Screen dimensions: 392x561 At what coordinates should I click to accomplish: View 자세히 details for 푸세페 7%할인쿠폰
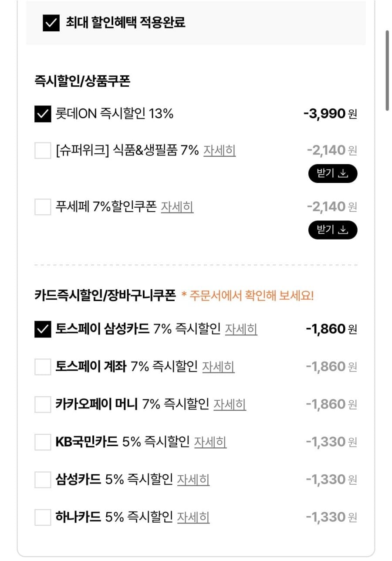coord(177,207)
